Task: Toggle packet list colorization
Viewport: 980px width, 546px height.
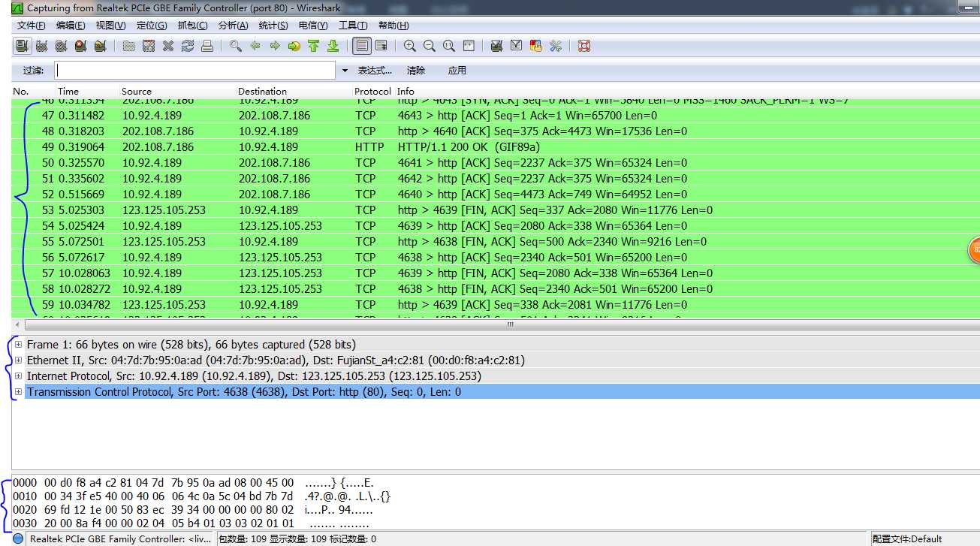Action: click(362, 46)
